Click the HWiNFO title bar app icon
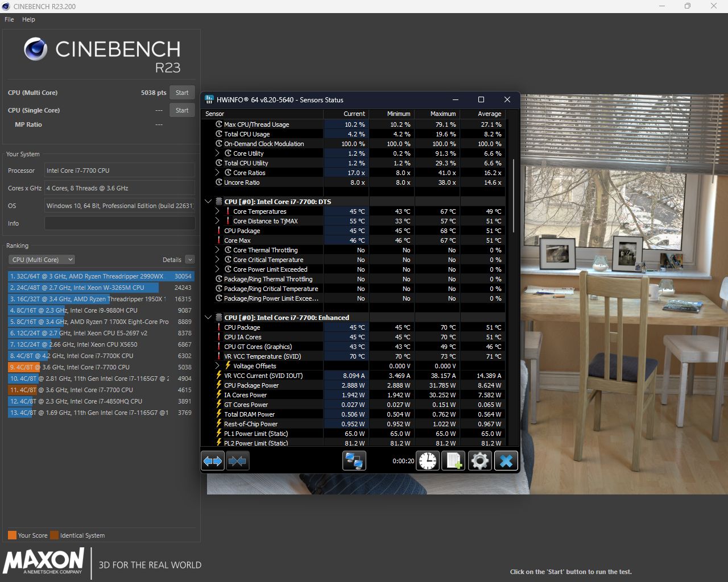Image resolution: width=728 pixels, height=582 pixels. (209, 99)
